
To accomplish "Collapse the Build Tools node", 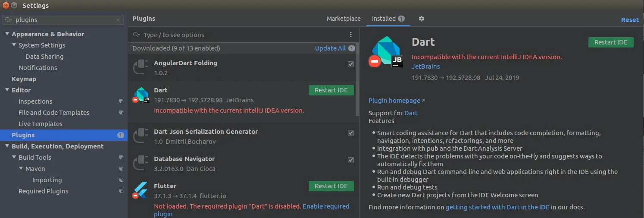I will [x=14, y=158].
